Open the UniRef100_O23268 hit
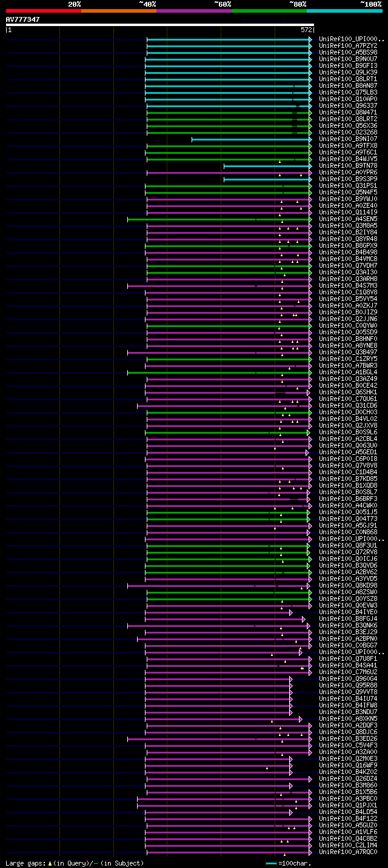 (348, 133)
